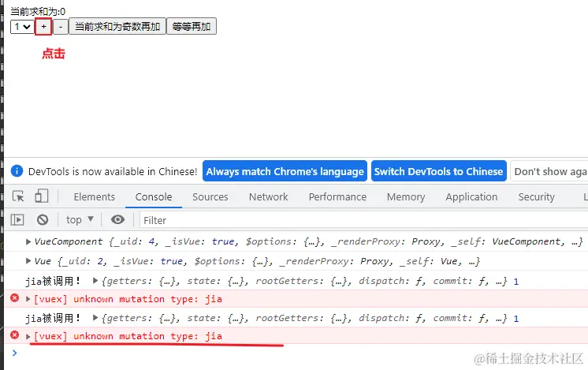Expand first jia被调用 context object
Screen dimensions: 588x370
95,280
